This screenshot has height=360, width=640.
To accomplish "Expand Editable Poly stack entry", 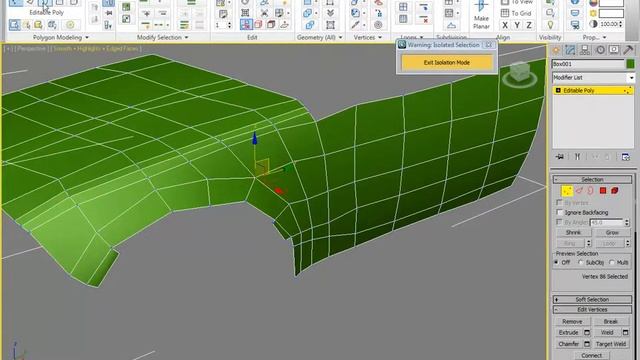I will (558, 91).
